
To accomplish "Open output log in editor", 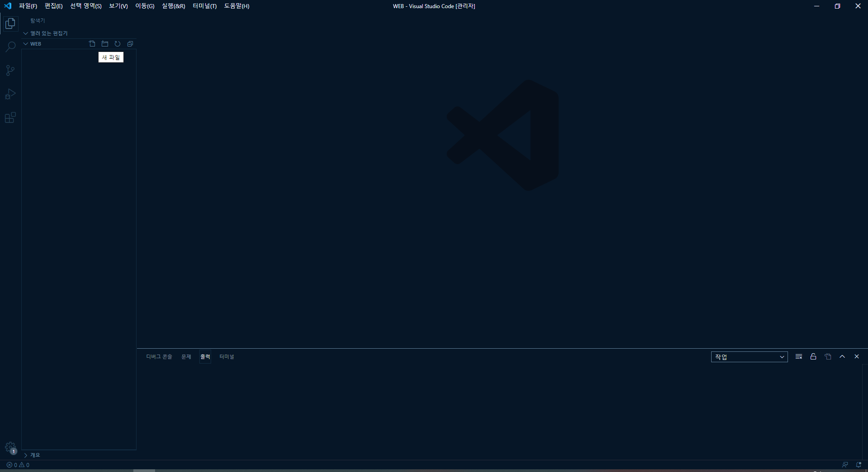I will tap(828, 356).
